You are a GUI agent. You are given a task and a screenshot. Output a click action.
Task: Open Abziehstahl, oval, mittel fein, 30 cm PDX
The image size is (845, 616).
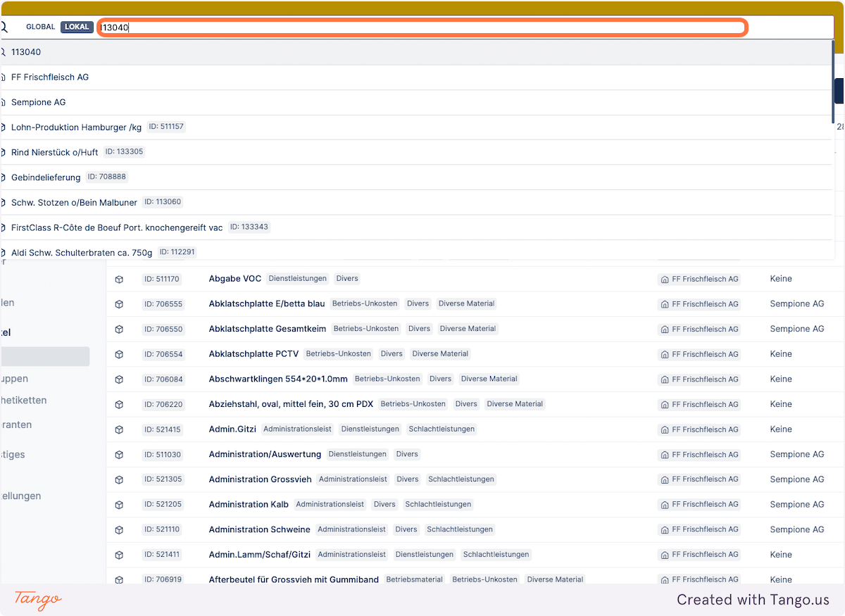[291, 404]
